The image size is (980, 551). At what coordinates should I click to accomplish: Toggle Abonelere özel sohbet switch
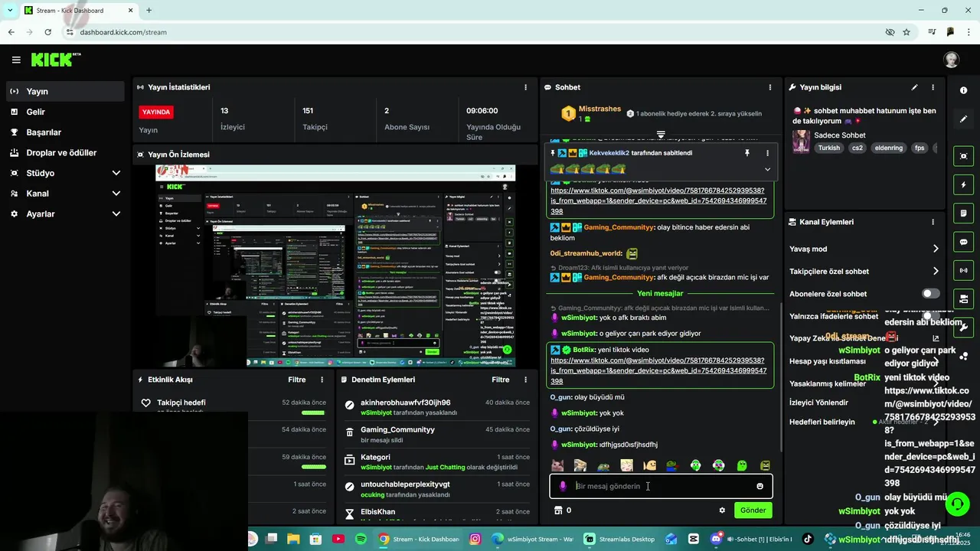[x=930, y=294]
